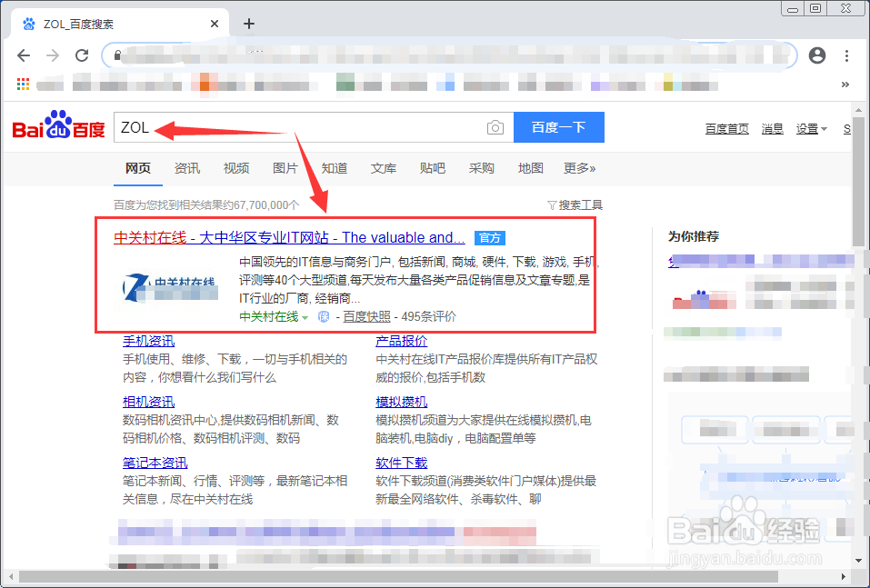Click the browser forward arrow
Image resolution: width=870 pixels, height=588 pixels.
(53, 55)
